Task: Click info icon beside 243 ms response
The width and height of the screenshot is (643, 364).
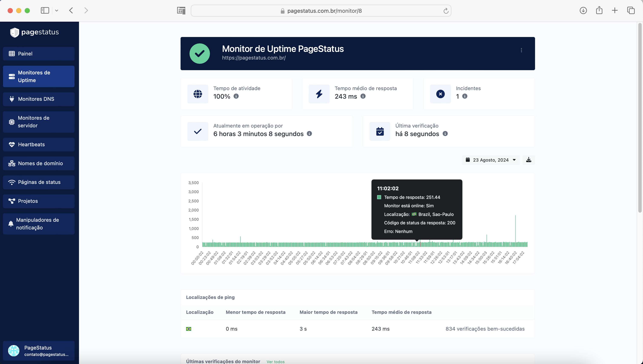Action: pyautogui.click(x=363, y=96)
